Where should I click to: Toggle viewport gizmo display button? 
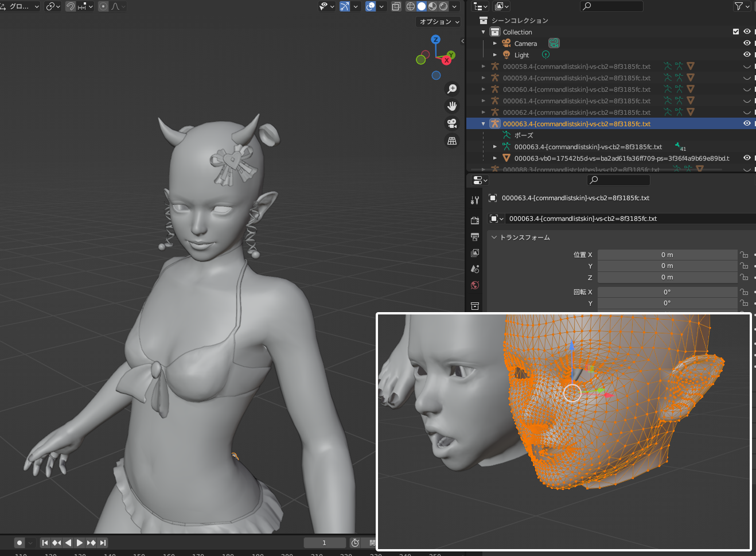[345, 6]
